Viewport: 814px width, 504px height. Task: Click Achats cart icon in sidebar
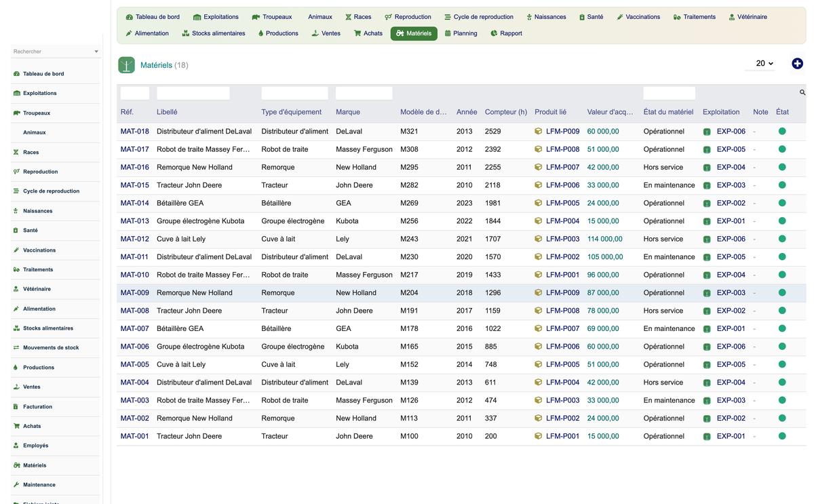tap(16, 426)
